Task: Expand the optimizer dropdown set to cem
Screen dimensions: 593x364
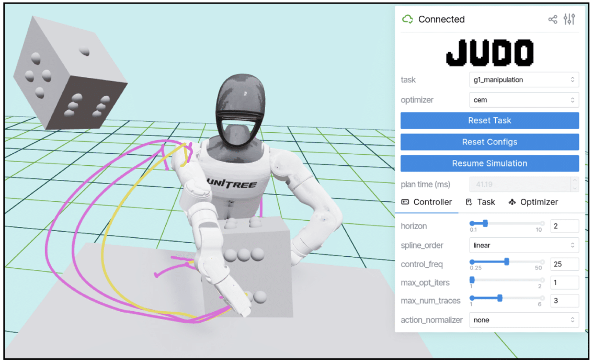Action: 523,99
